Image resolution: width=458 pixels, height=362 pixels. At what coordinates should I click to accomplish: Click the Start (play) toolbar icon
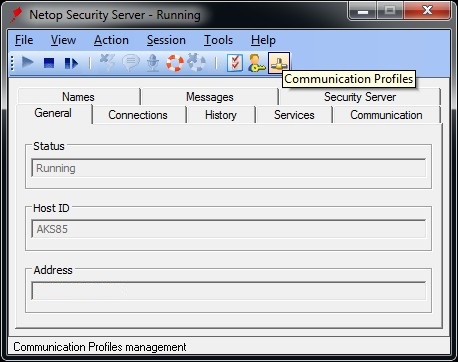click(x=27, y=62)
